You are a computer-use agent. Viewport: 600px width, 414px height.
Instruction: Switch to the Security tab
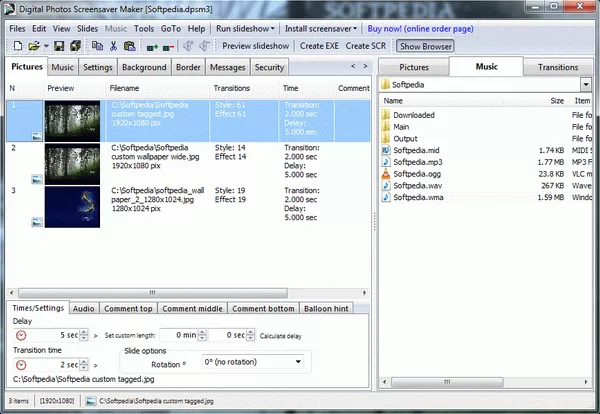tap(269, 67)
